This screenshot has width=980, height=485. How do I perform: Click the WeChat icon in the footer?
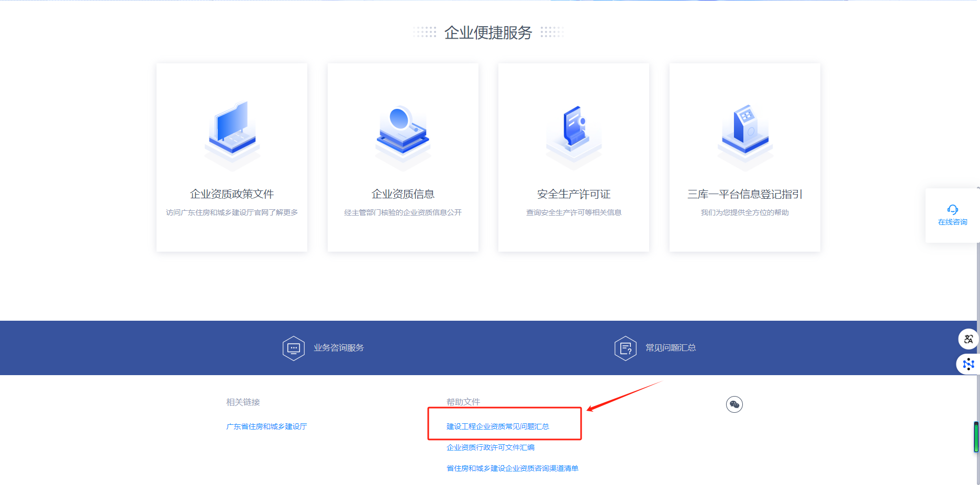[x=734, y=404]
